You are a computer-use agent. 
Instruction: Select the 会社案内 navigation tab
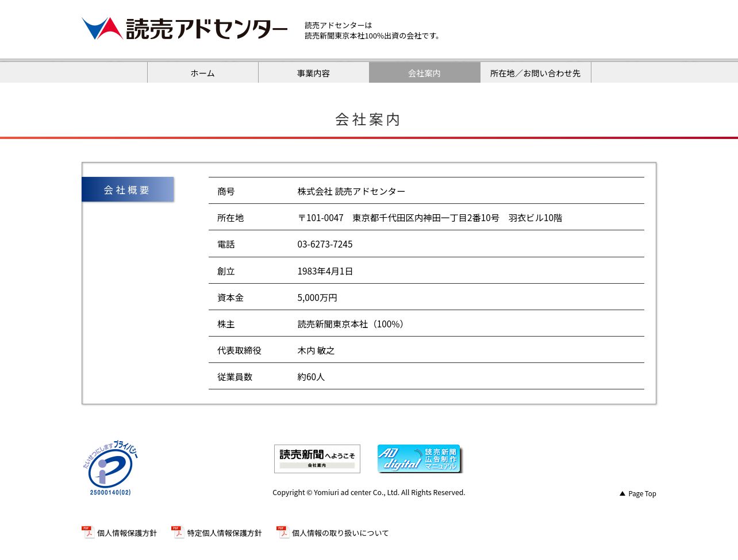pos(425,73)
